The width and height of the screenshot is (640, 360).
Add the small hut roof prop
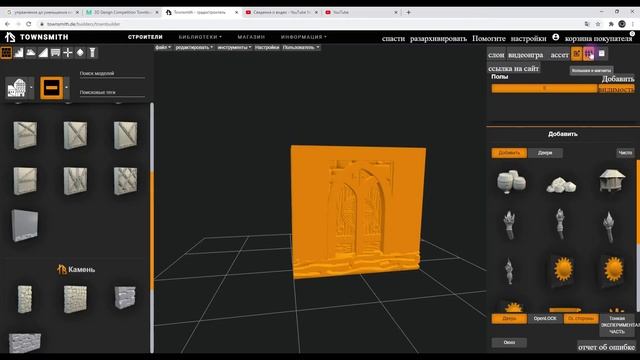point(612,180)
